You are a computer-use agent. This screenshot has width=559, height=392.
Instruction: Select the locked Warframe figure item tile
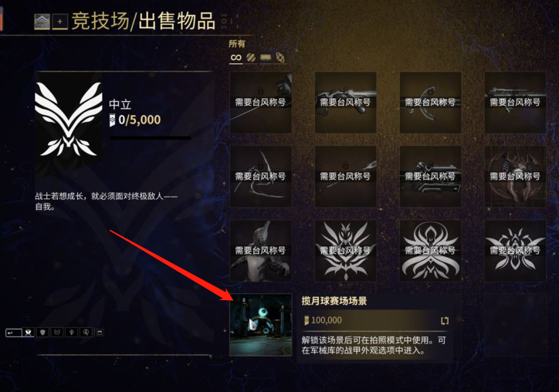(261, 251)
